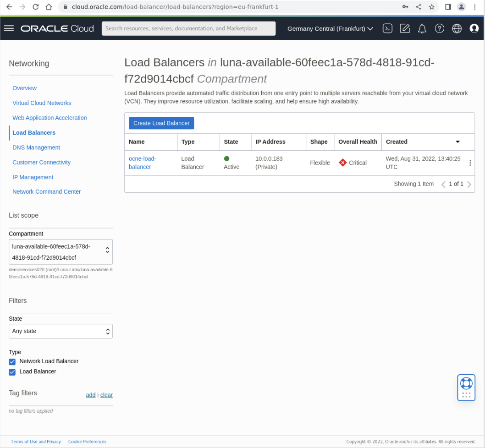
Task: Open notifications bell icon
Action: [x=422, y=29]
